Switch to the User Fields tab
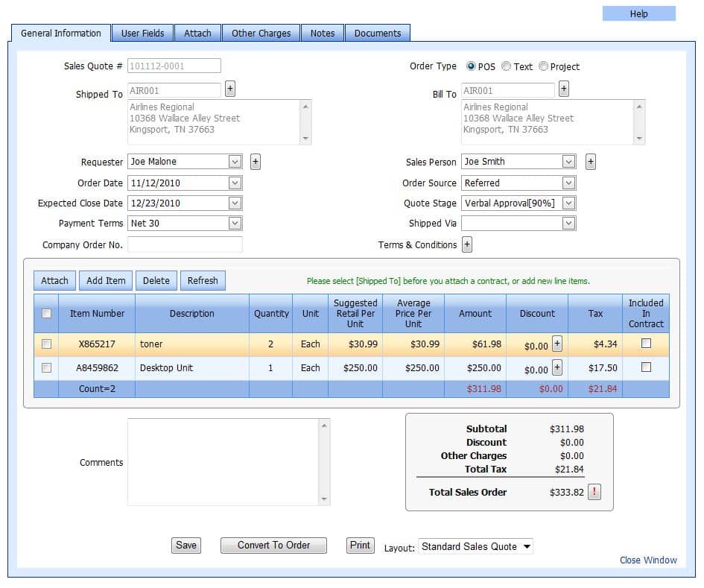704x588 pixels. tap(143, 34)
